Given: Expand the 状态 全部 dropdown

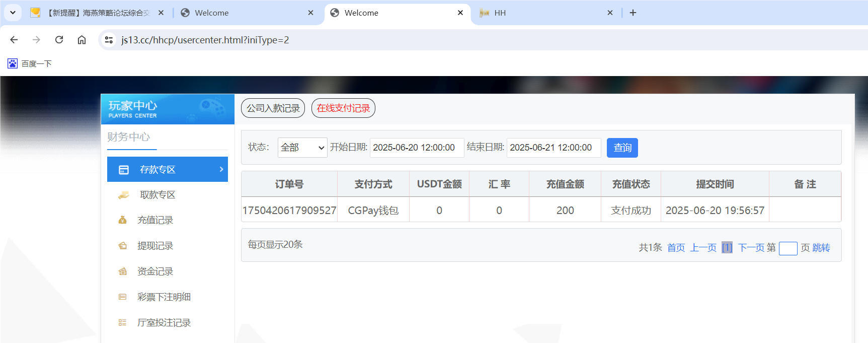Looking at the screenshot, I should pyautogui.click(x=302, y=148).
